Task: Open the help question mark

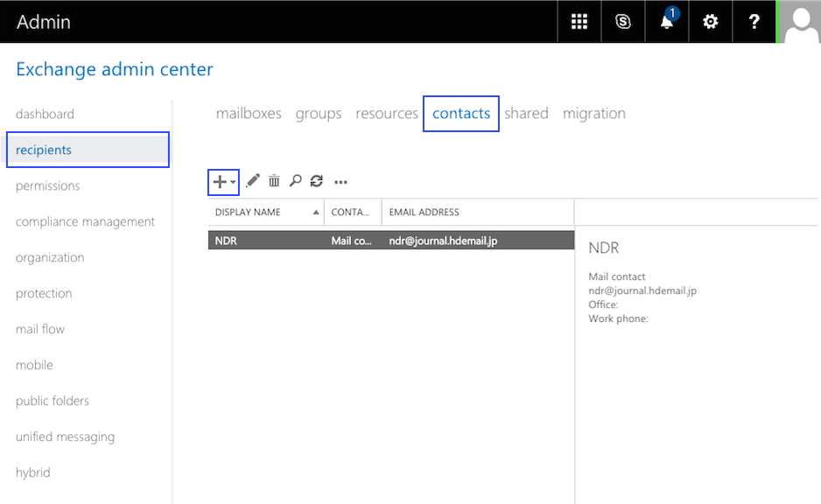Action: click(x=754, y=22)
